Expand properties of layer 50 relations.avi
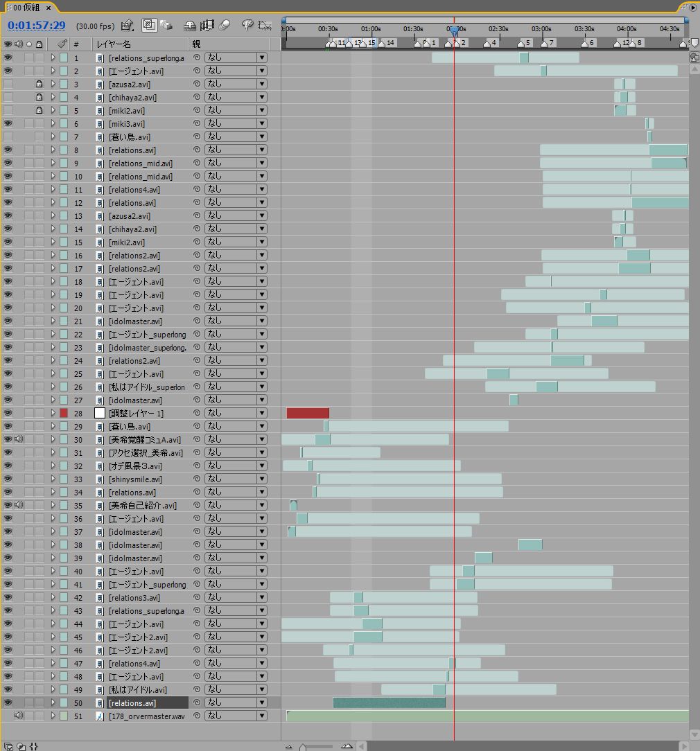This screenshot has height=751, width=700. (53, 703)
